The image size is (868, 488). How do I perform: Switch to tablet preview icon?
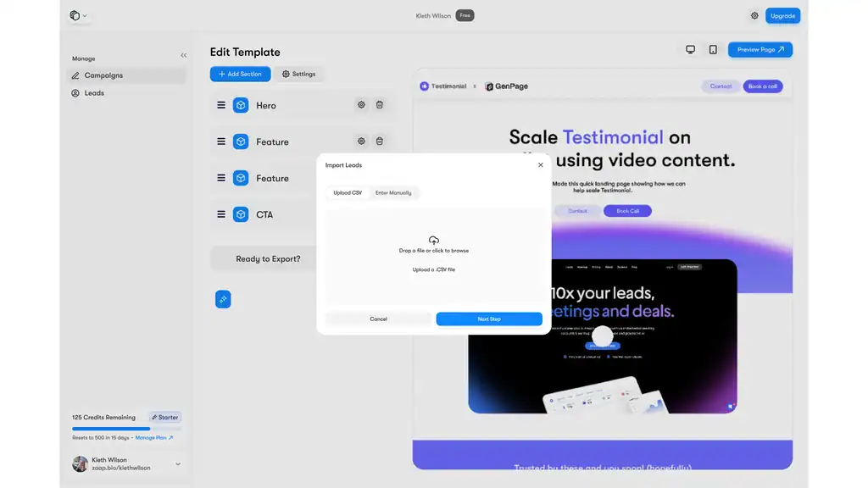713,50
